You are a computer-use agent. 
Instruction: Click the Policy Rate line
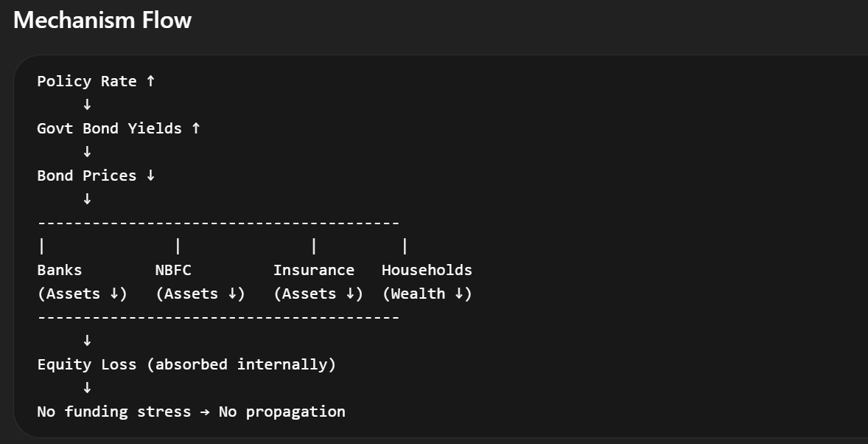(x=97, y=81)
